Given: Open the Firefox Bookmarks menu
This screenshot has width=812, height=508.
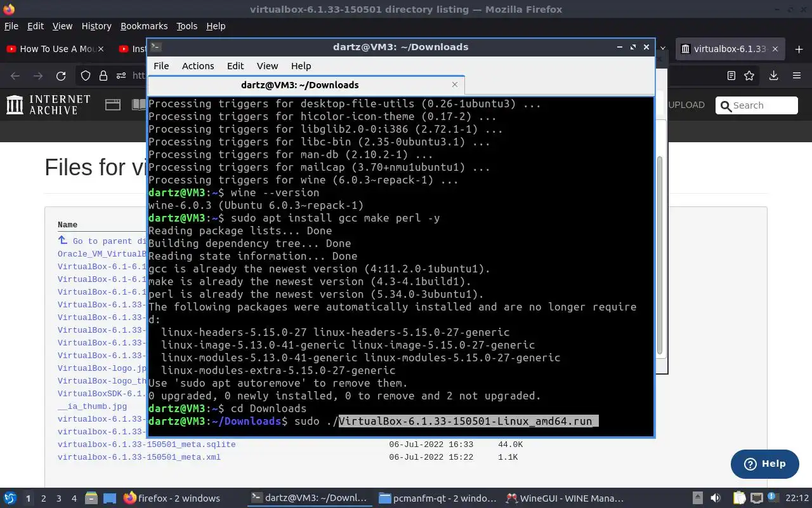Looking at the screenshot, I should tap(144, 26).
